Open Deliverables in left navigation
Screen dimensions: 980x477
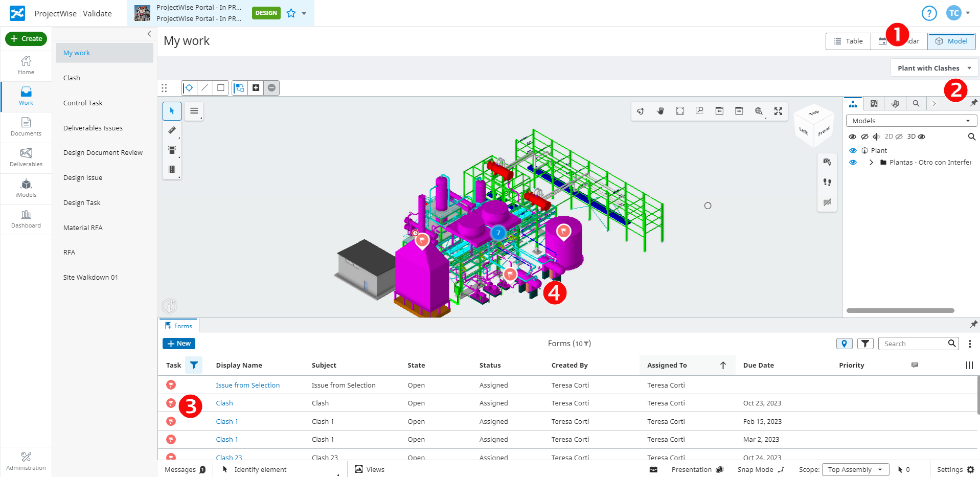click(26, 157)
